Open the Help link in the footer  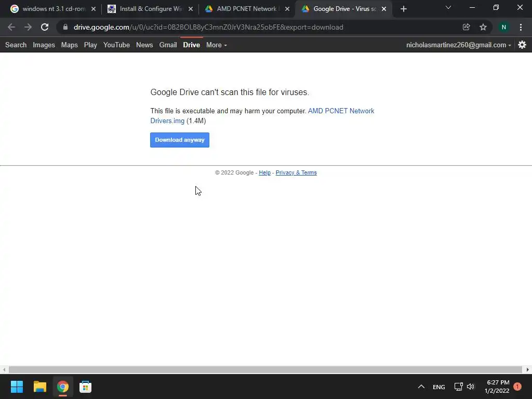click(264, 172)
